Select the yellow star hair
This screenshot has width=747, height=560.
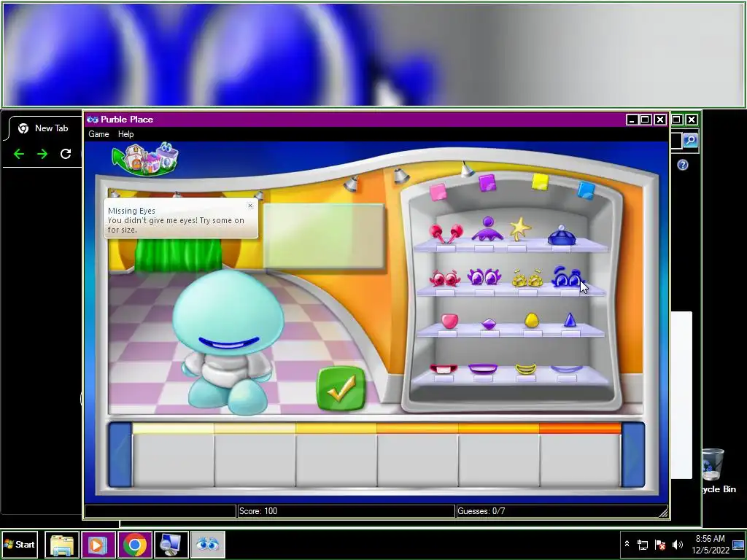pyautogui.click(x=519, y=228)
